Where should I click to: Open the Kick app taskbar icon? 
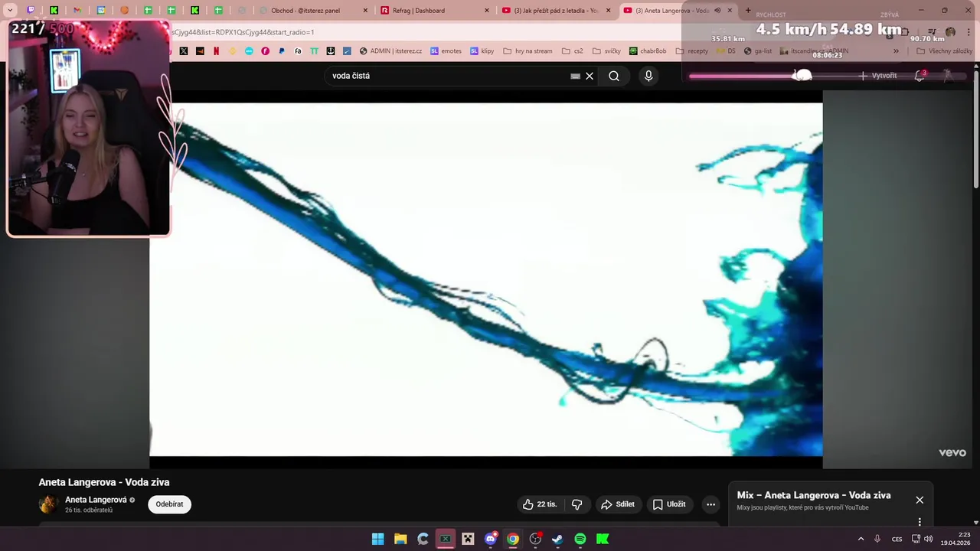click(603, 539)
